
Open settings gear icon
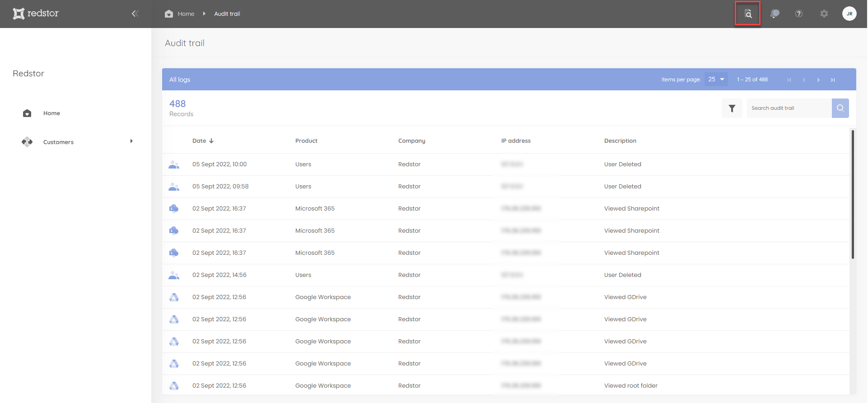(x=824, y=14)
